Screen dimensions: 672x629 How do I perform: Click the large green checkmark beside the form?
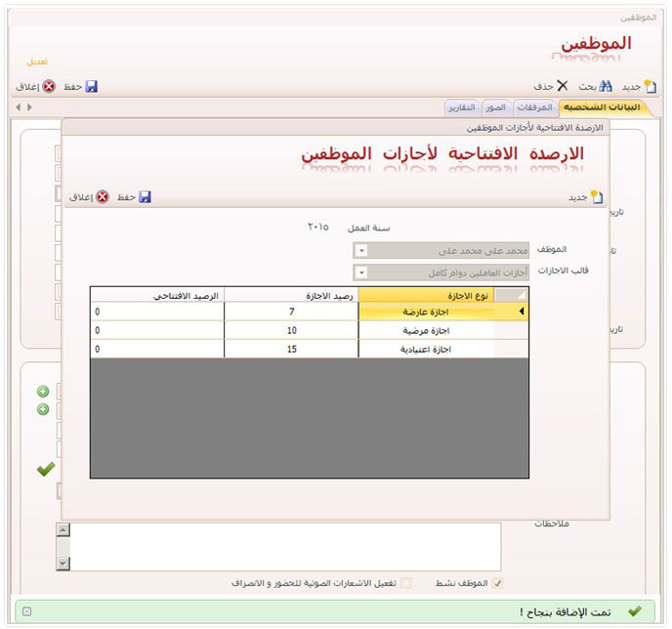(x=46, y=469)
